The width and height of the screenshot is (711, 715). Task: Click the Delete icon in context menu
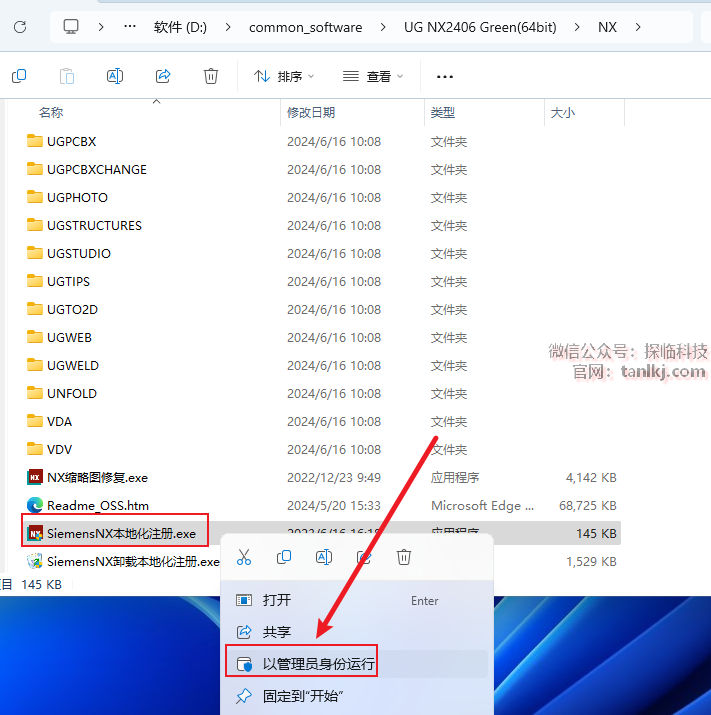click(404, 557)
